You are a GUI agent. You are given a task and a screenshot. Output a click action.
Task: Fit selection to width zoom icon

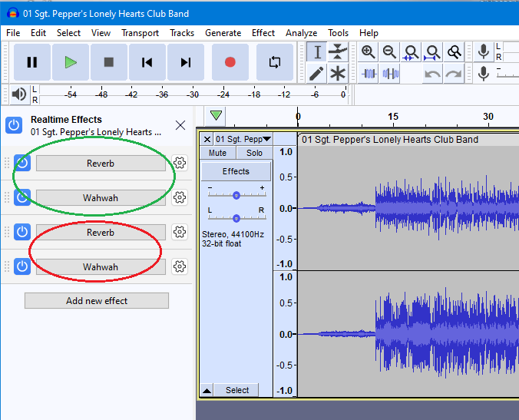[x=411, y=52]
